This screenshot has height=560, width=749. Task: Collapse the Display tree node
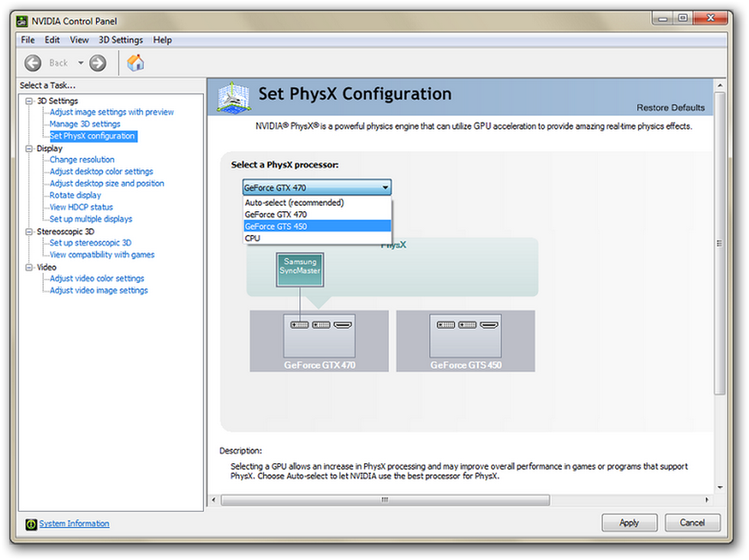point(29,149)
